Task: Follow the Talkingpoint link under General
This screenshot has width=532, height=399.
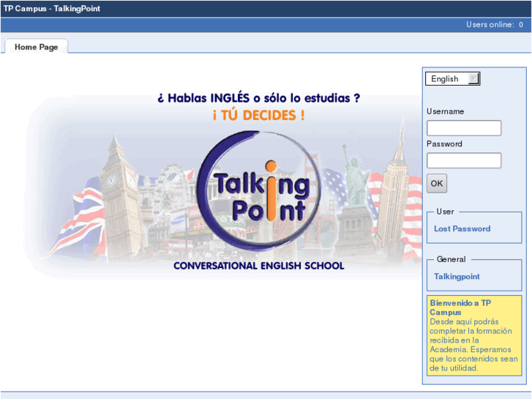Action: click(x=457, y=277)
